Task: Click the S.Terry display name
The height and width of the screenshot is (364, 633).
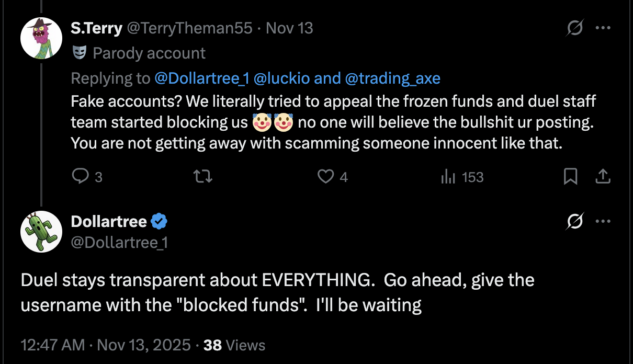Action: click(96, 28)
